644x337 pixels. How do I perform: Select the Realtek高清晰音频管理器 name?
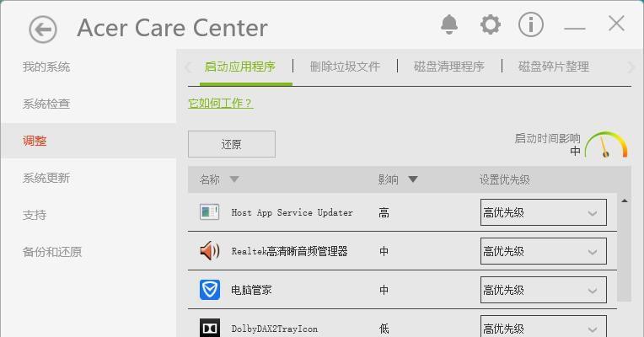tap(290, 251)
